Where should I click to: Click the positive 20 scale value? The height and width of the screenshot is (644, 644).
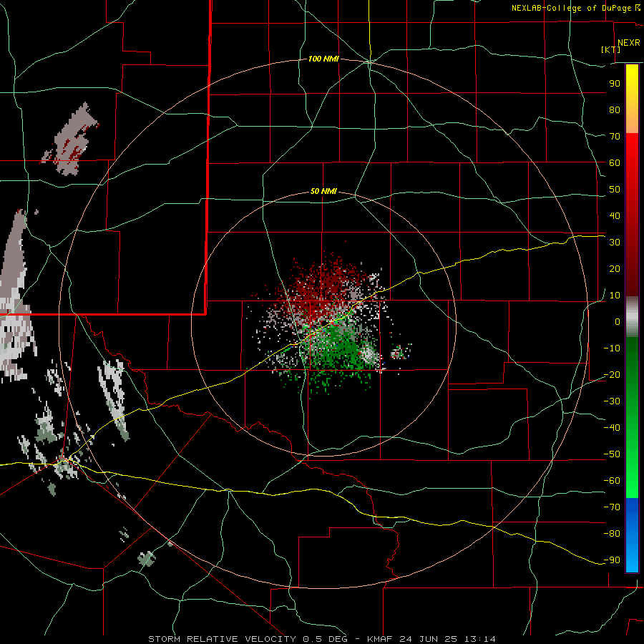615,268
